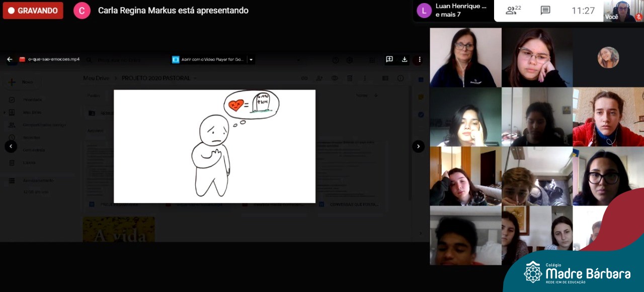
Task: Download the o-que-sao-emocoes.mp4 file
Action: coord(405,59)
